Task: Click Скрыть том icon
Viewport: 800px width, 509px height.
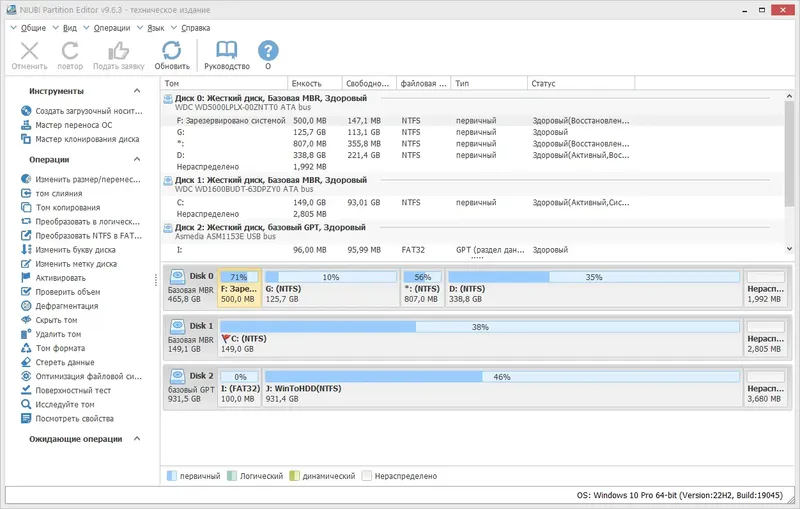Action: pos(26,320)
